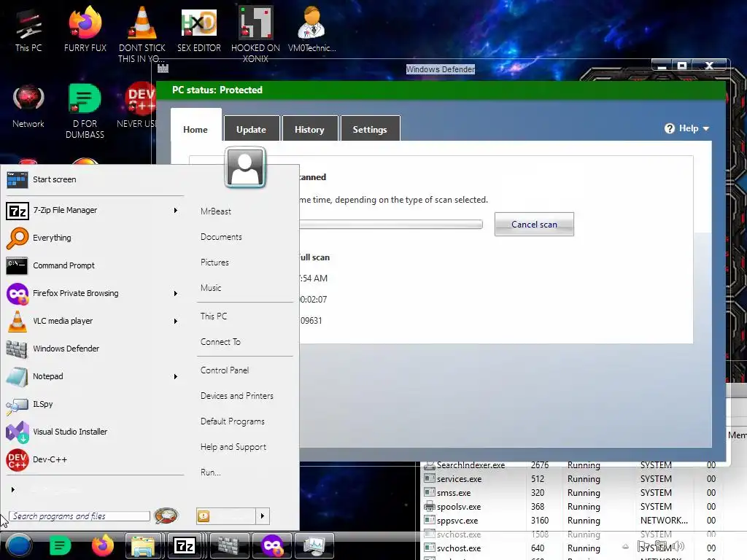The image size is (747, 560).
Task: Open the This PC desktop icon
Action: tap(28, 31)
